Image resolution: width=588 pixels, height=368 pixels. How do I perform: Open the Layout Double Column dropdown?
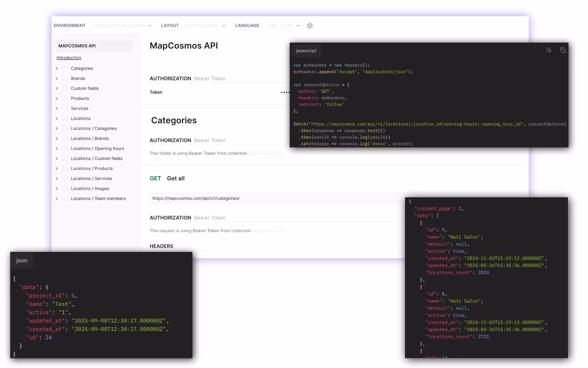point(206,25)
